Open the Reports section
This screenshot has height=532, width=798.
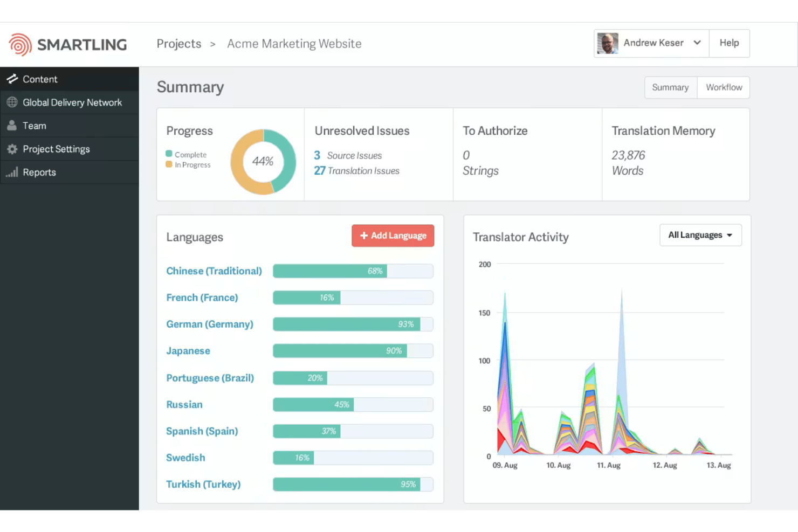(70, 172)
